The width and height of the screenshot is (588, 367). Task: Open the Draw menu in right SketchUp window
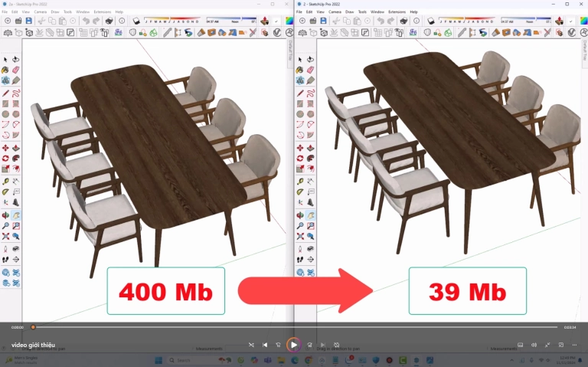pyautogui.click(x=349, y=12)
